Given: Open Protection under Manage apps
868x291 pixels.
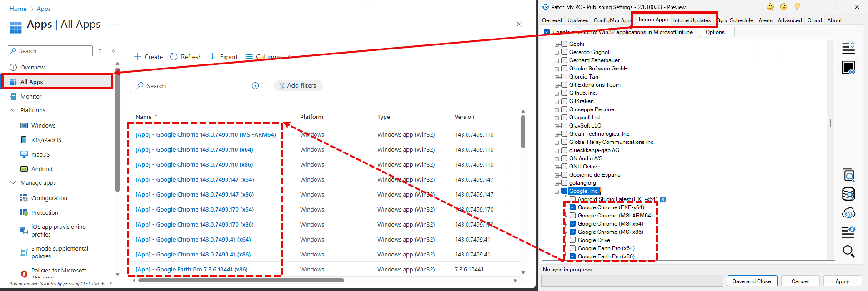Looking at the screenshot, I should coord(45,213).
